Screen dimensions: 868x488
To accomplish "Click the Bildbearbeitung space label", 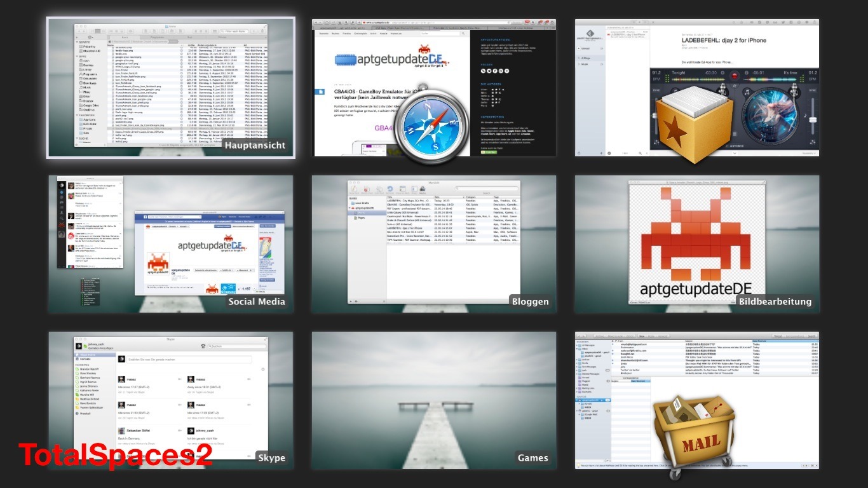I will [775, 301].
